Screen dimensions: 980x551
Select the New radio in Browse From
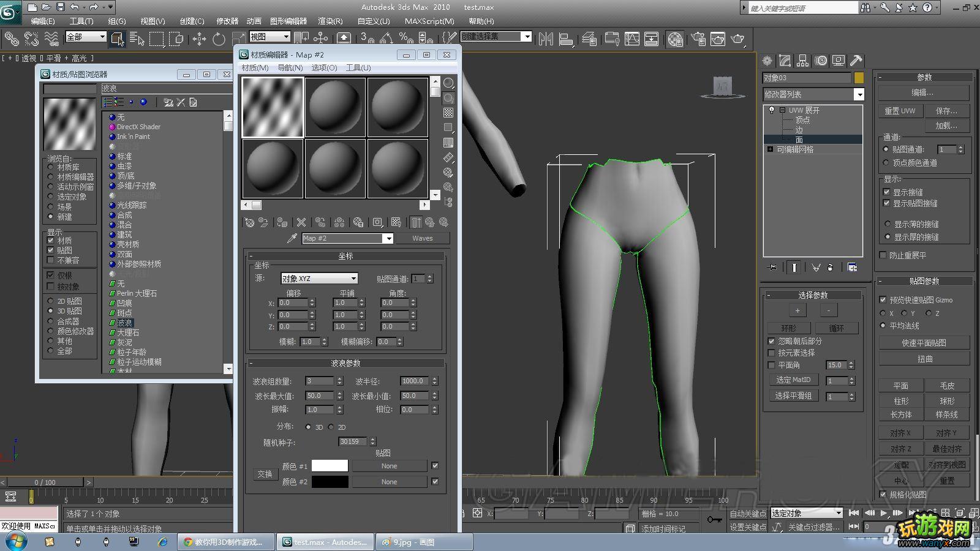pos(51,217)
